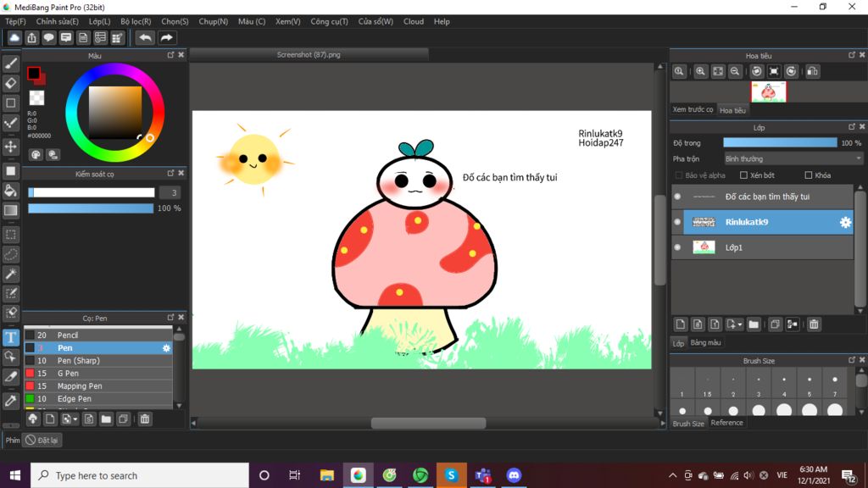Open the Tệp(F) menu
Screen dimensions: 868x488
[x=15, y=21]
